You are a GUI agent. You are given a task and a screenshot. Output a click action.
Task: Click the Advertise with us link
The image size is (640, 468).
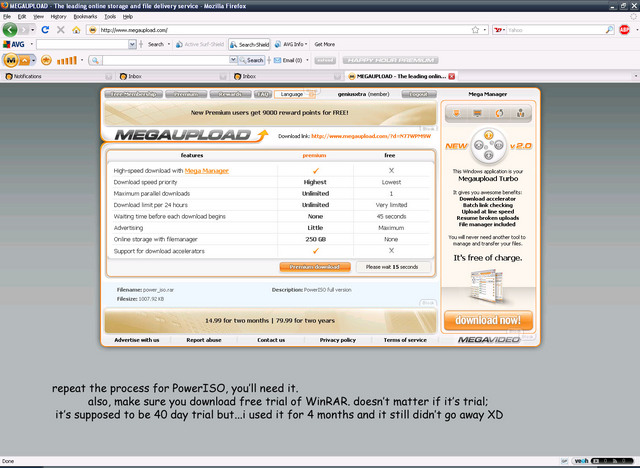coord(137,340)
